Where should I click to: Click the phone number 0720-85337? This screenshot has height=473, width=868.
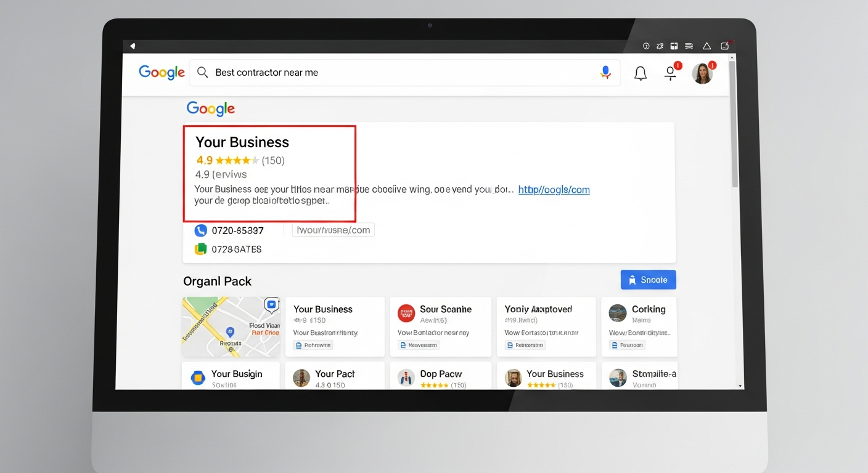tap(237, 231)
